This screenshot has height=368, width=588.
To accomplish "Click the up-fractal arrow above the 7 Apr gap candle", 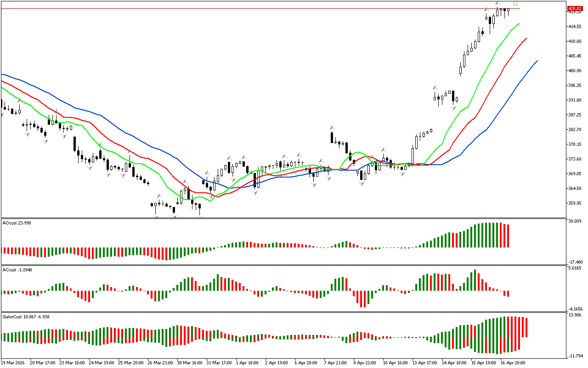I will tap(331, 127).
